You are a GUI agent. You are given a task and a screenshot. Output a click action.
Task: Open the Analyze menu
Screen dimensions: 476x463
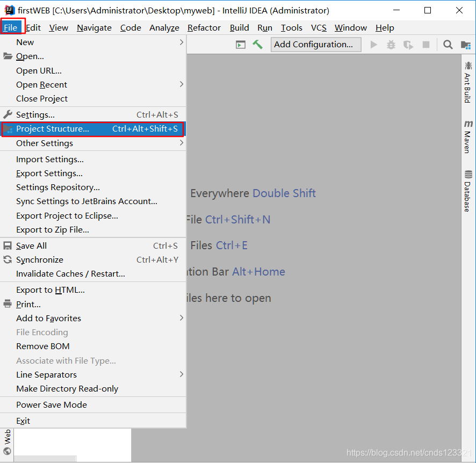pos(164,27)
